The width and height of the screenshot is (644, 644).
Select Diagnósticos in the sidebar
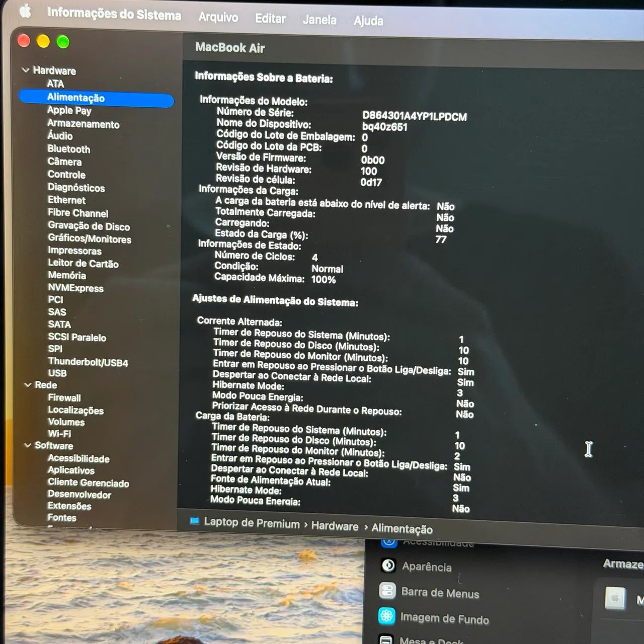(76, 188)
